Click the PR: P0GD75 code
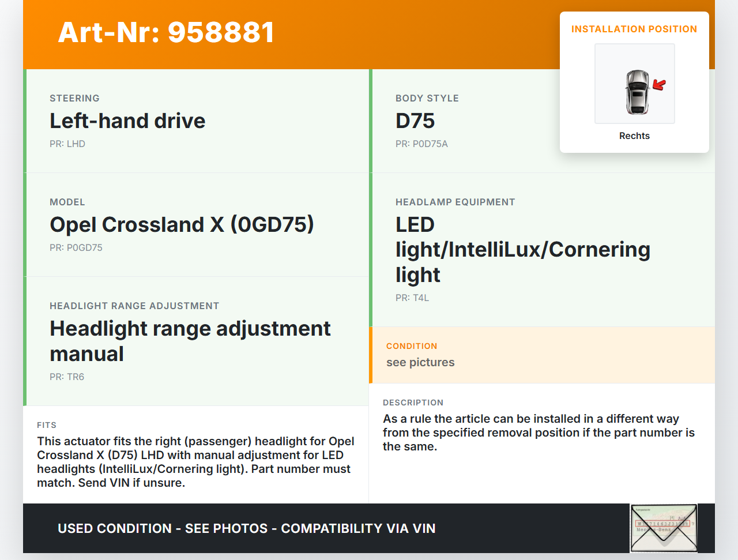Screen dimensions: 738x560 click(x=76, y=247)
